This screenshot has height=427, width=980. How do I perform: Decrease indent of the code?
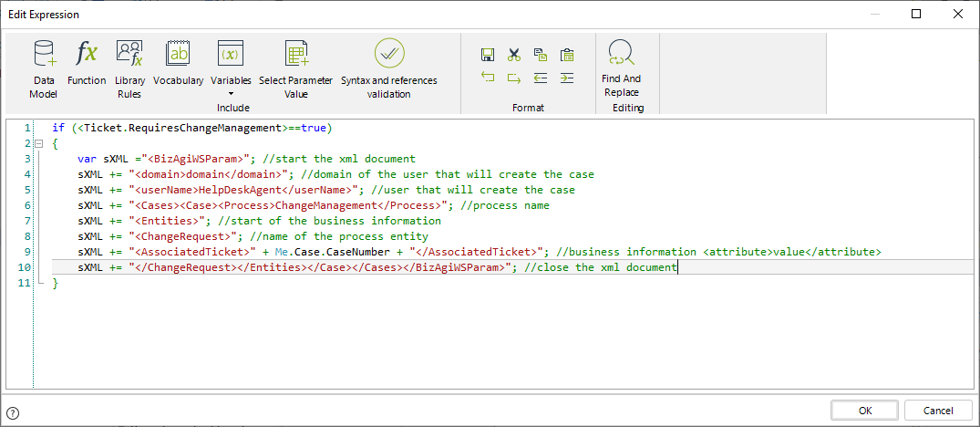540,78
